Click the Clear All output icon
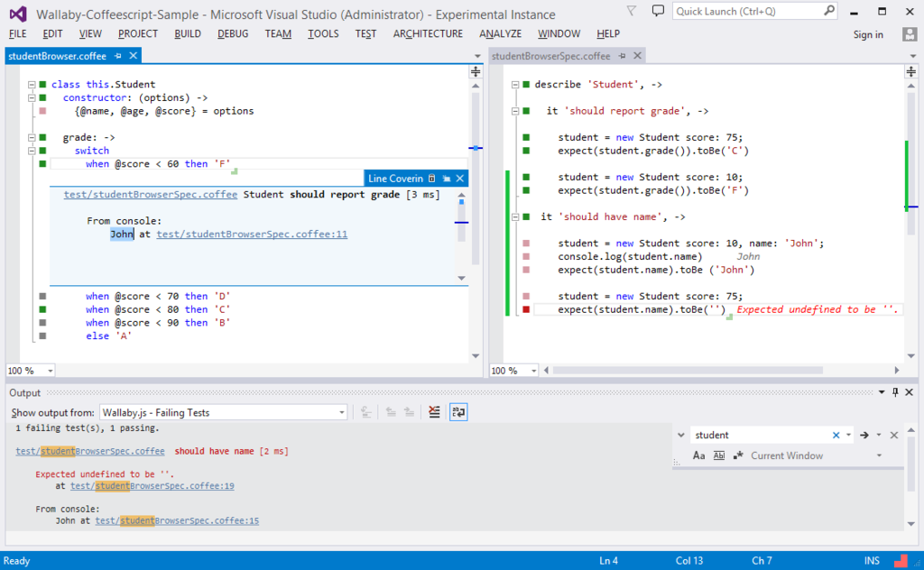Screen dimensions: 924x570 434,412
